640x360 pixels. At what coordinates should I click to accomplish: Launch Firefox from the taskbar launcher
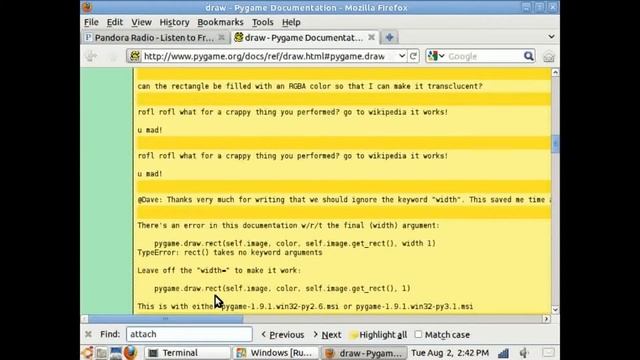[x=130, y=353]
